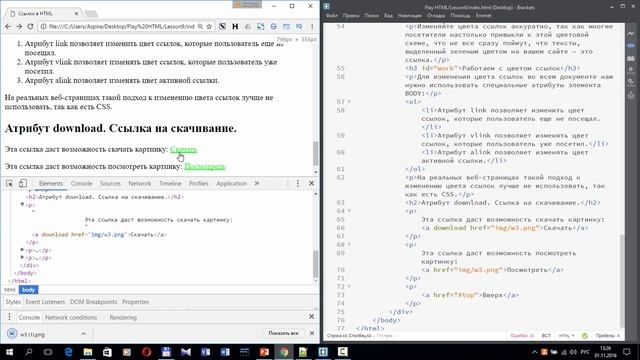Expand the second collapsed p node in the DOM tree
Viewport: 640px width, 360px height.
[x=22, y=257]
